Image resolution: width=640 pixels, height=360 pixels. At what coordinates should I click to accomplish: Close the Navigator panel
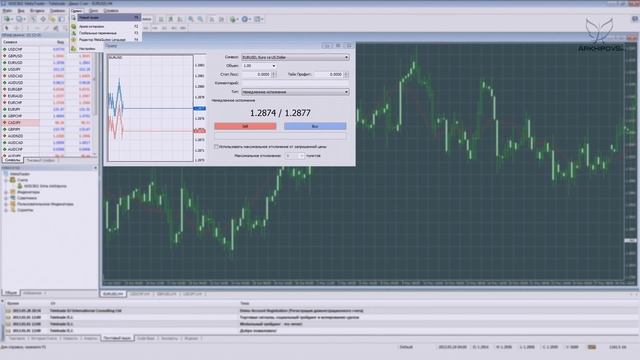pyautogui.click(x=96, y=168)
